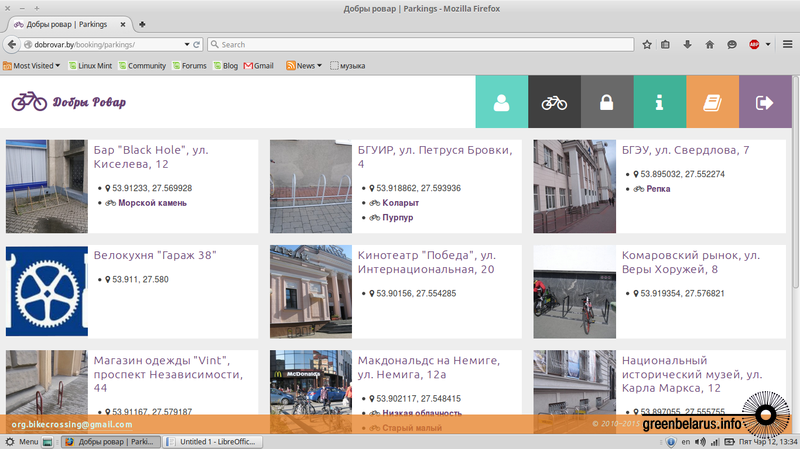This screenshot has width=800, height=449.
Task: Open the Репка bike link
Action: (658, 189)
